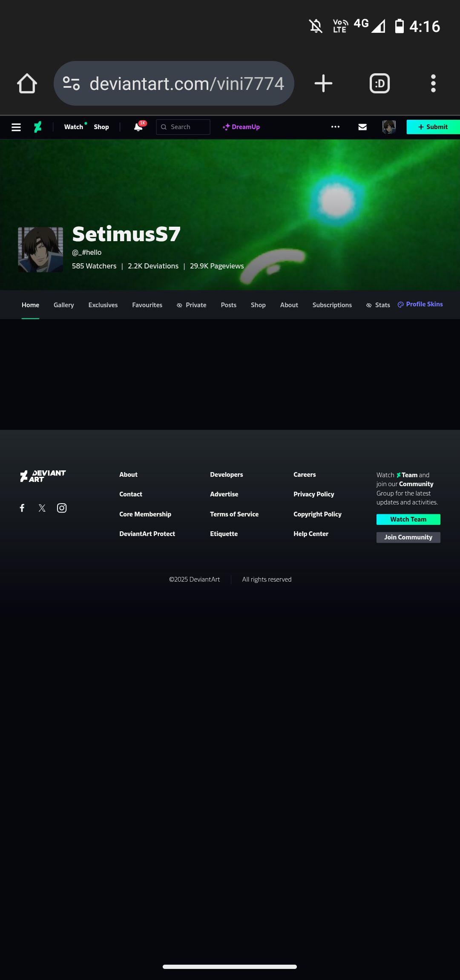The image size is (460, 980).
Task: Focus the DeviantArt Search field
Action: (183, 127)
